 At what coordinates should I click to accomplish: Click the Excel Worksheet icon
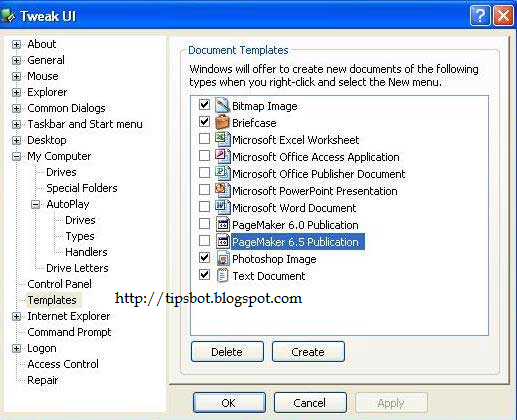pos(222,139)
